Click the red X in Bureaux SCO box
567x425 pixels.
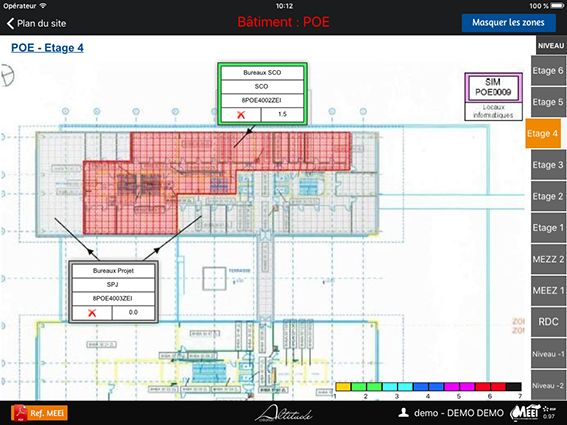[241, 115]
